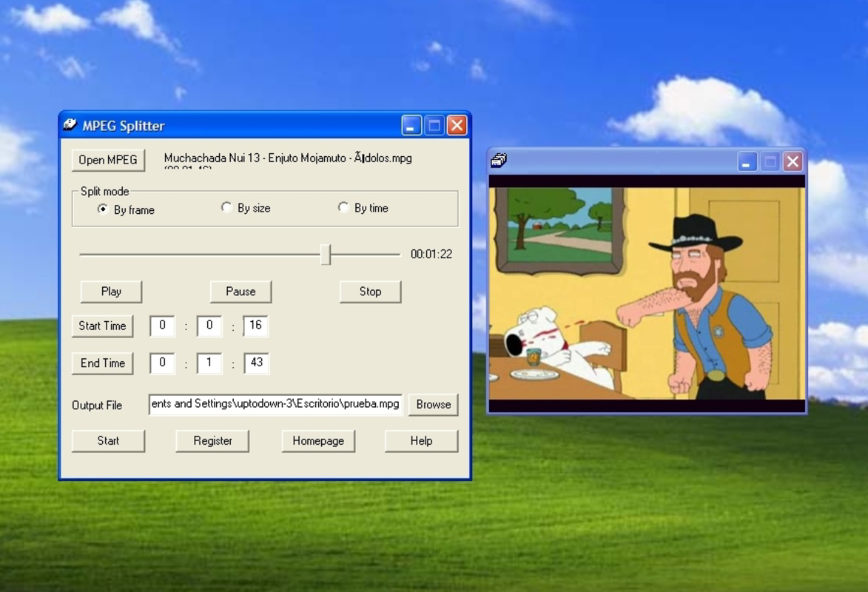868x592 pixels.
Task: Click the Open MPEG button
Action: point(108,160)
